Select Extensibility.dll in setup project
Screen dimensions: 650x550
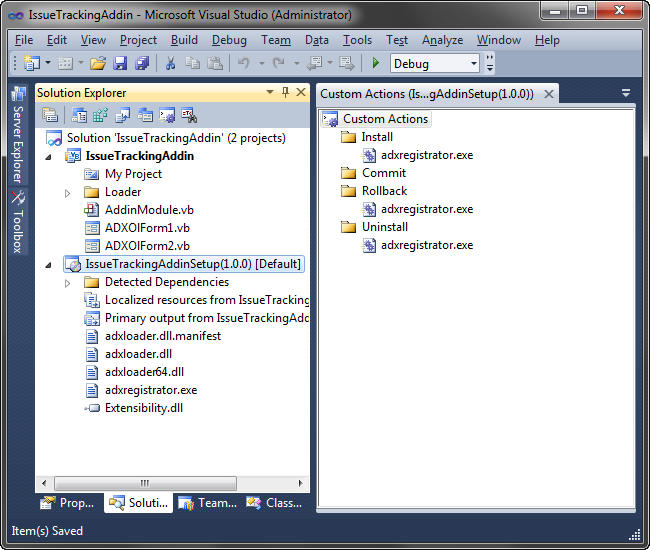click(144, 408)
